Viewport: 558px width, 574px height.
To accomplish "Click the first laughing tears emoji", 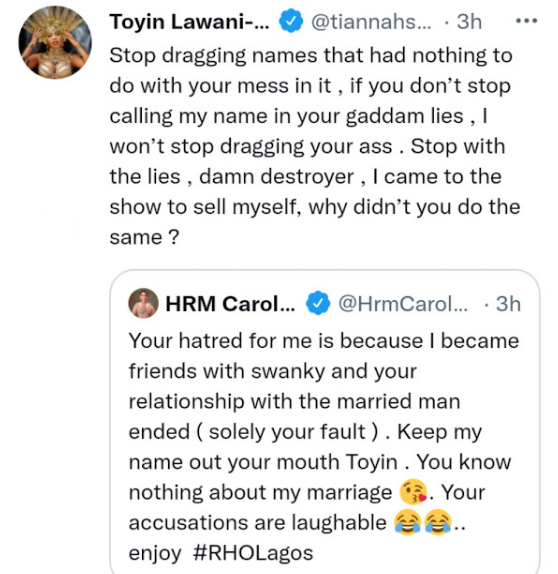I will [x=408, y=522].
